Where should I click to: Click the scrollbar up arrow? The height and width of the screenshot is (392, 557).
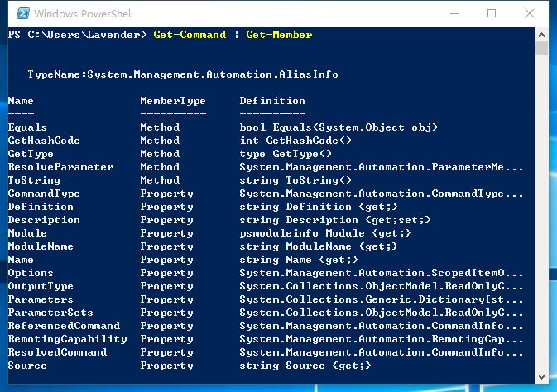click(x=542, y=35)
